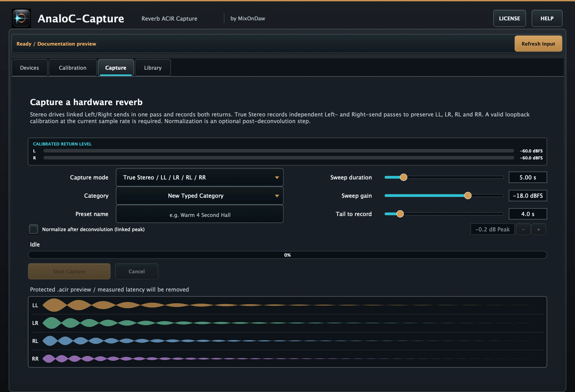Viewport: 575px width, 392px height.
Task: Click the AnaloC-Capture app logo icon
Action: (x=21, y=18)
